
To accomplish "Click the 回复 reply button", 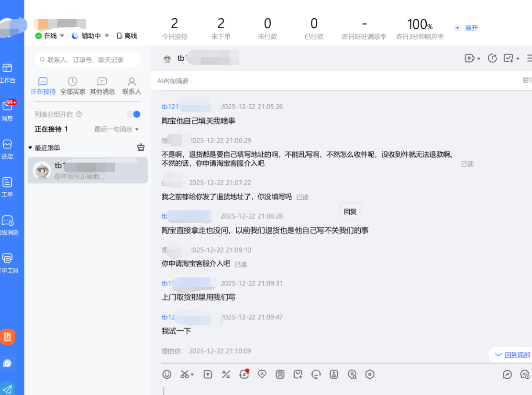I will click(350, 212).
